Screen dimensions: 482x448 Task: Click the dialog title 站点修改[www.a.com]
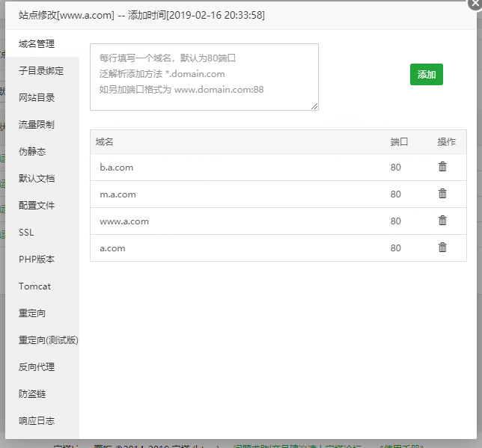pos(67,15)
